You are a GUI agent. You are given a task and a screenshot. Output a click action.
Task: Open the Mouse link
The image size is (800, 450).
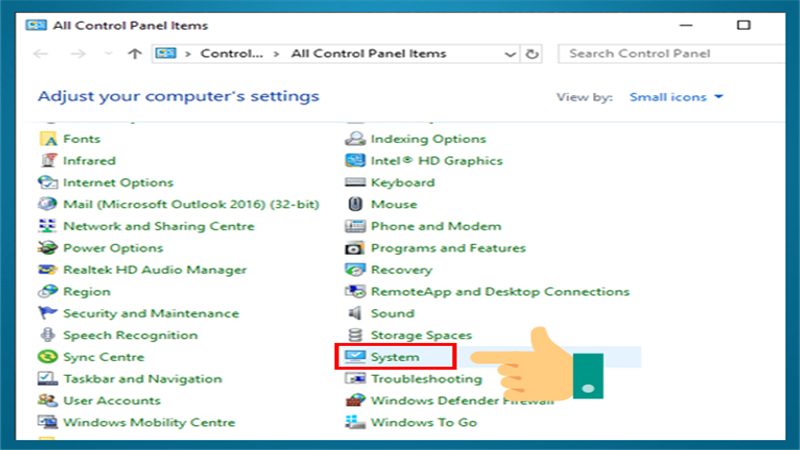(394, 204)
